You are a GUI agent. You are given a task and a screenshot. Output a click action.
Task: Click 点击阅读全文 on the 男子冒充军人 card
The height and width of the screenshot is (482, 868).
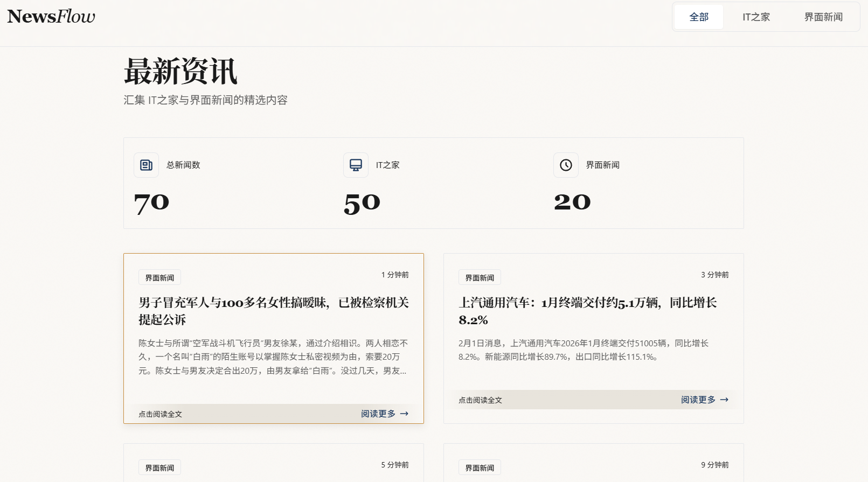click(x=160, y=414)
